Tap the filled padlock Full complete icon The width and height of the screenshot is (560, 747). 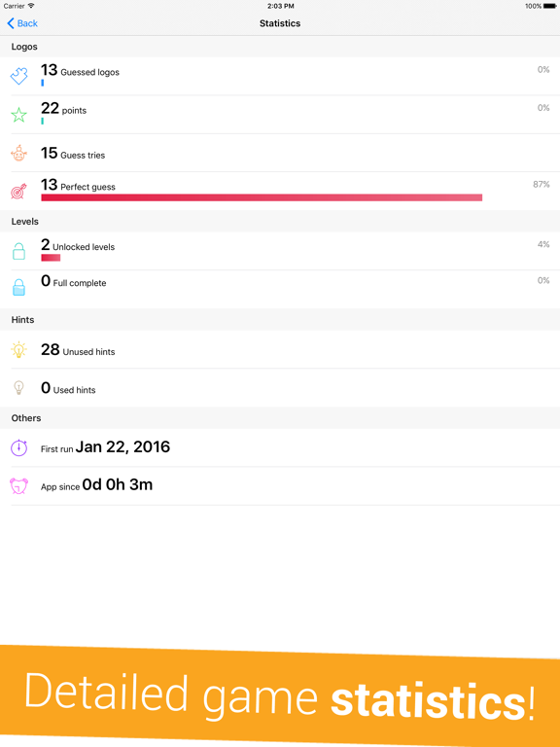pyautogui.click(x=18, y=287)
